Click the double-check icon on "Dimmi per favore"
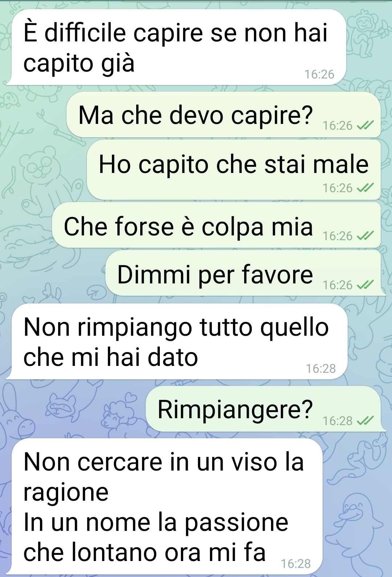Image resolution: width=392 pixels, height=577 pixels. coord(365,285)
